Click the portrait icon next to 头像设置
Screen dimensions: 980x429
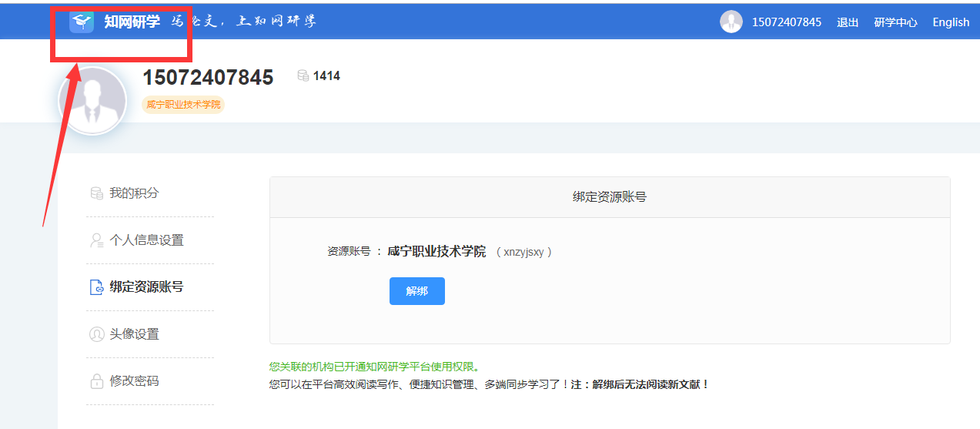96,334
